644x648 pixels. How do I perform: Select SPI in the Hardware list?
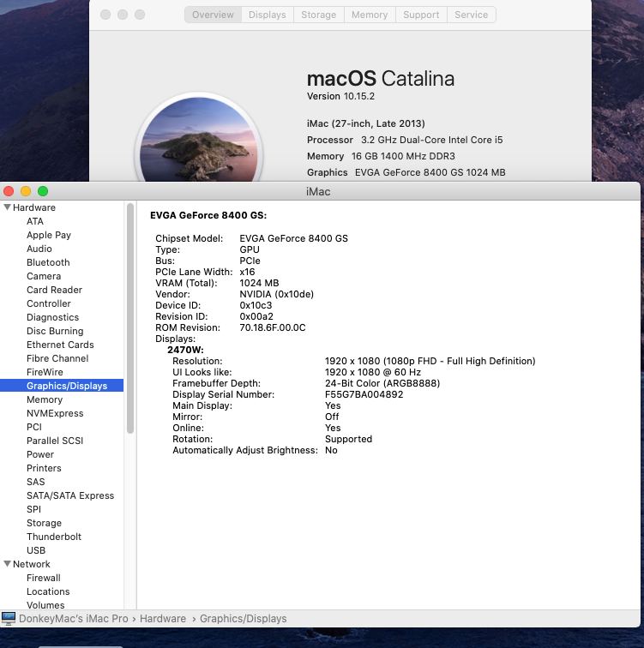coord(34,509)
